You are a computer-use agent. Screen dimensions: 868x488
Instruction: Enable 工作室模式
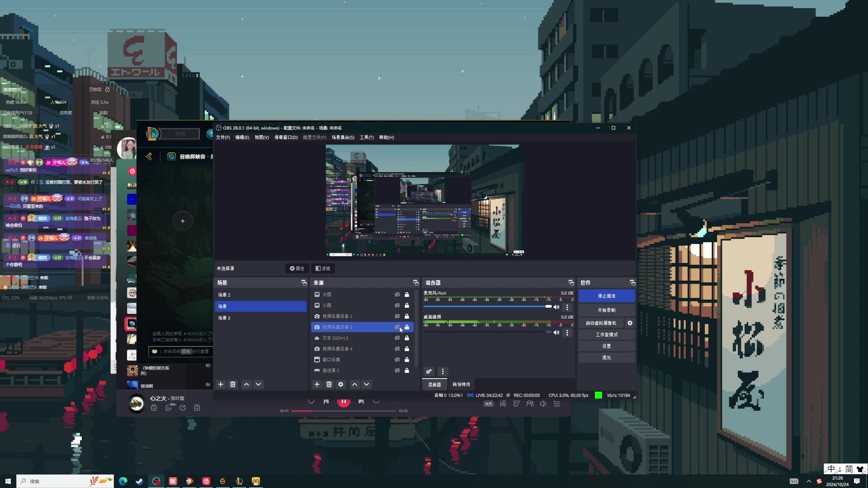tap(607, 335)
